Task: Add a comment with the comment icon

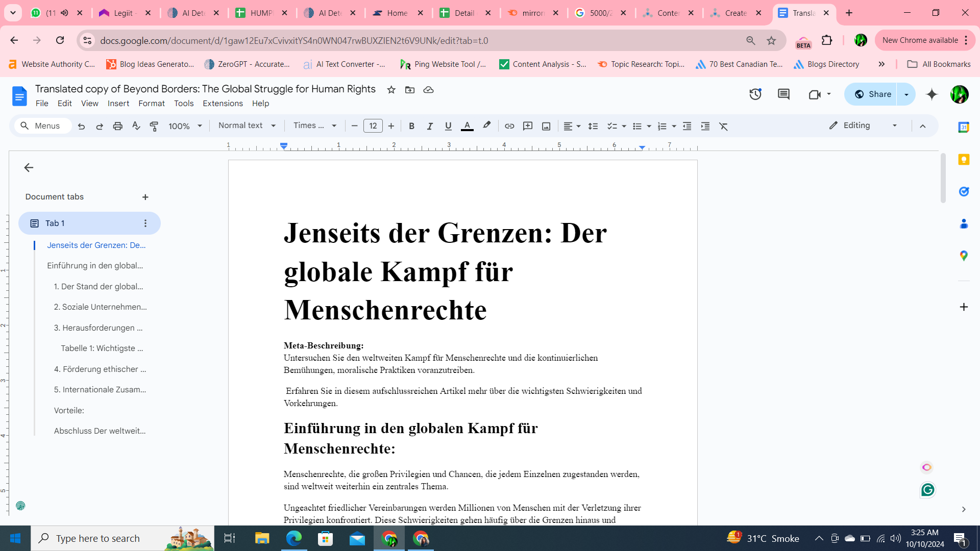Action: pos(528,126)
